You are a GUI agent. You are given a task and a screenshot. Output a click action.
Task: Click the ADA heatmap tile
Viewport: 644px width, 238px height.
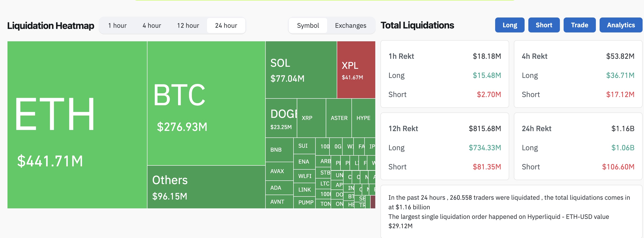[x=279, y=188]
